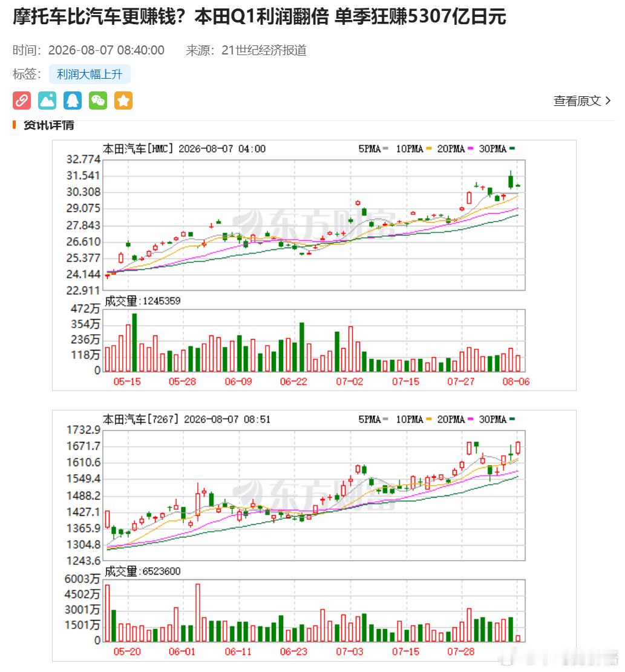625x672 pixels.
Task: Click the 06-09 date on HMC axis
Action: point(238,381)
